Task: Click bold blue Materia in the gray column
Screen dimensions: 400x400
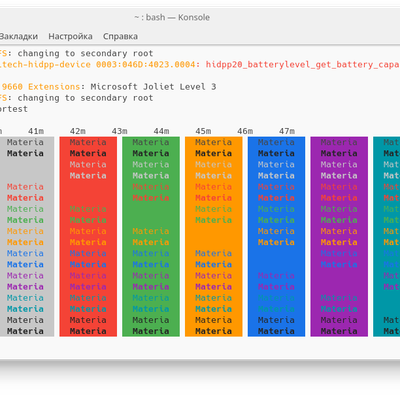Action: (x=25, y=264)
